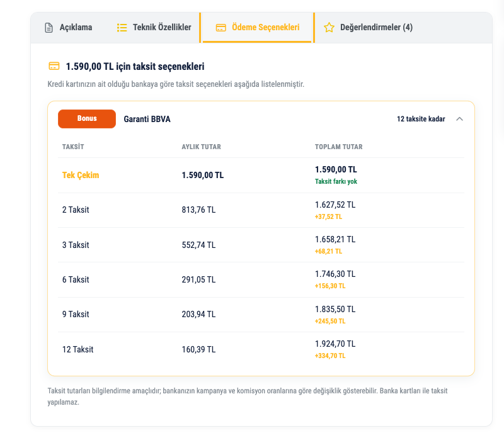Click the orange Bonus badge

(87, 119)
